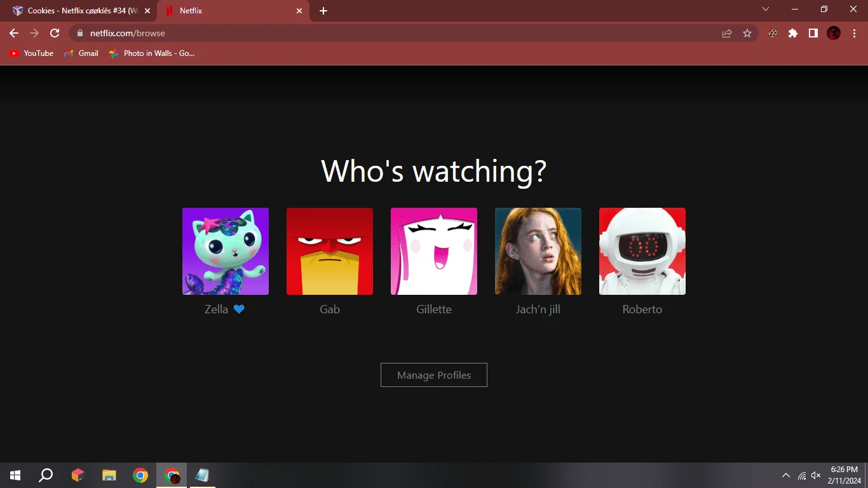Viewport: 868px width, 488px height.
Task: Toggle the browser side panel
Action: click(813, 33)
